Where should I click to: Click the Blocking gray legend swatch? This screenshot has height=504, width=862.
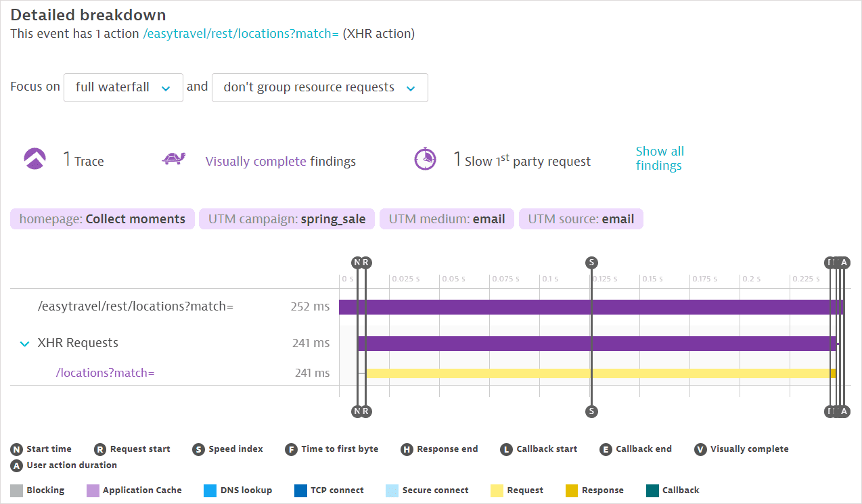pos(16,490)
